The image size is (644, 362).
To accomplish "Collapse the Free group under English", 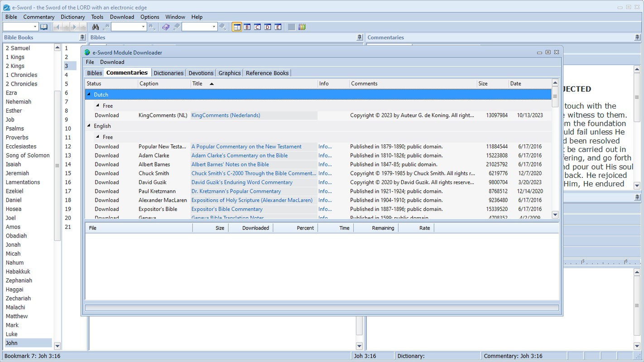I will coord(98,137).
